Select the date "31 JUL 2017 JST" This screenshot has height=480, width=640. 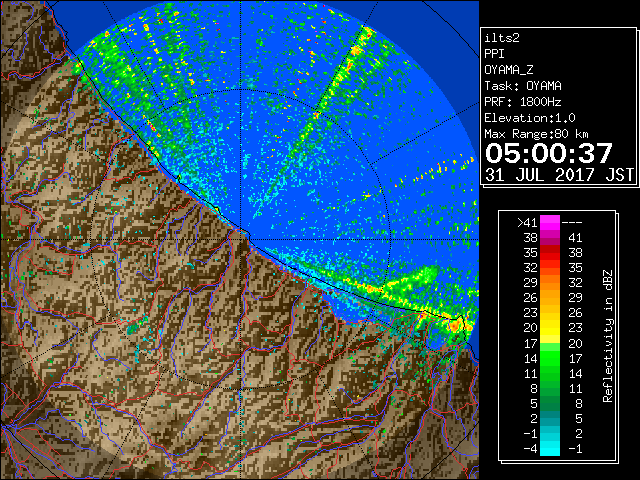559,175
